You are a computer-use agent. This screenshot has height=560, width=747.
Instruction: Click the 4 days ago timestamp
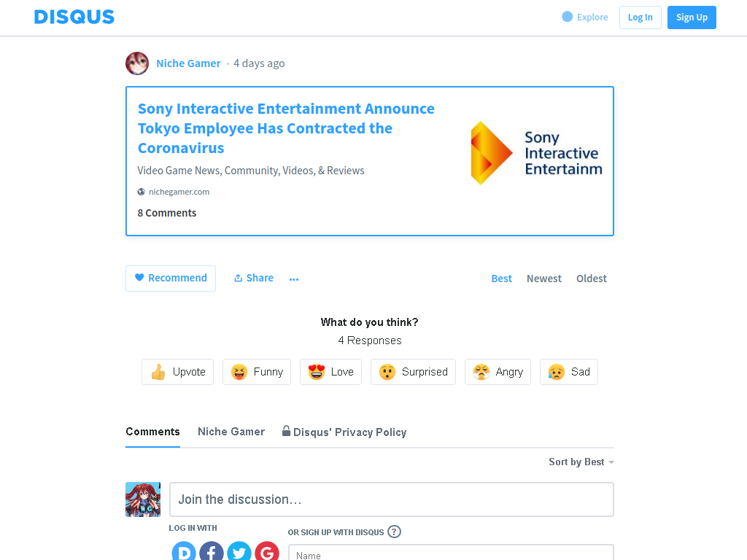point(259,63)
